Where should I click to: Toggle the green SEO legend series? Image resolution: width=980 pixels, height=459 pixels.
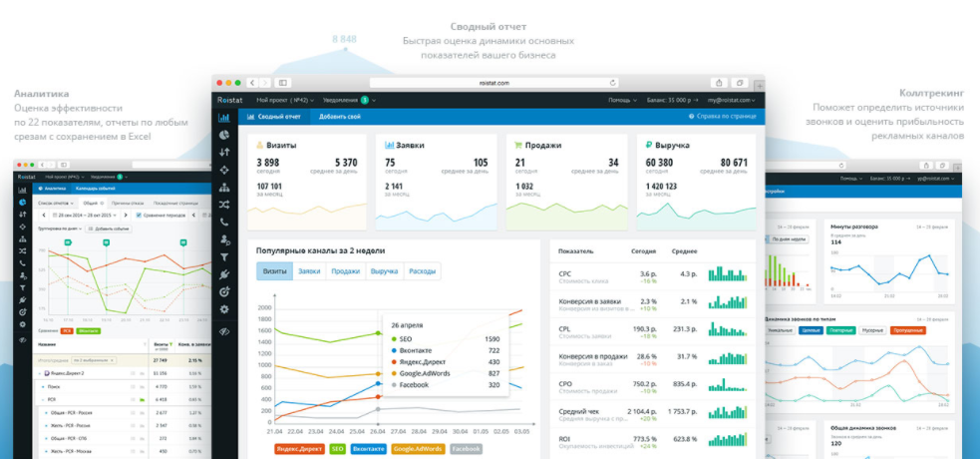coord(337,449)
